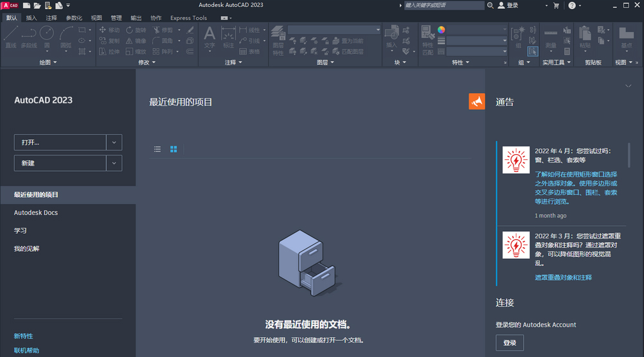Open the Autodesk App Store cart icon
The image size is (644, 357).
click(x=556, y=5)
